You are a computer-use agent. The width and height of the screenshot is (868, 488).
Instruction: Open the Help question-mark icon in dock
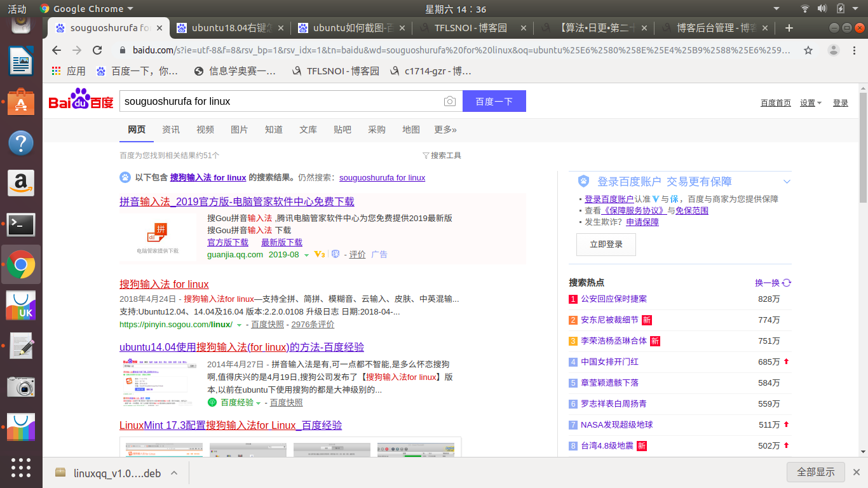[x=21, y=143]
